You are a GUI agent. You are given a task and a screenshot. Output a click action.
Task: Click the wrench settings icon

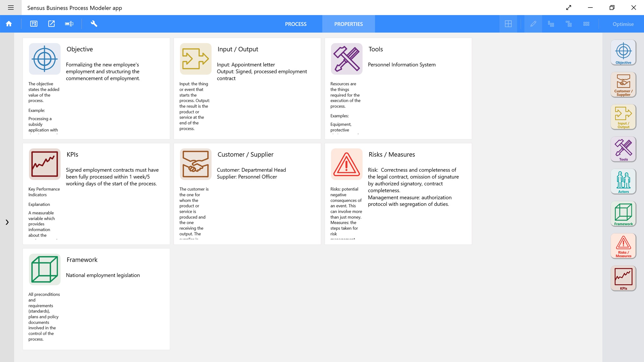[x=94, y=24]
